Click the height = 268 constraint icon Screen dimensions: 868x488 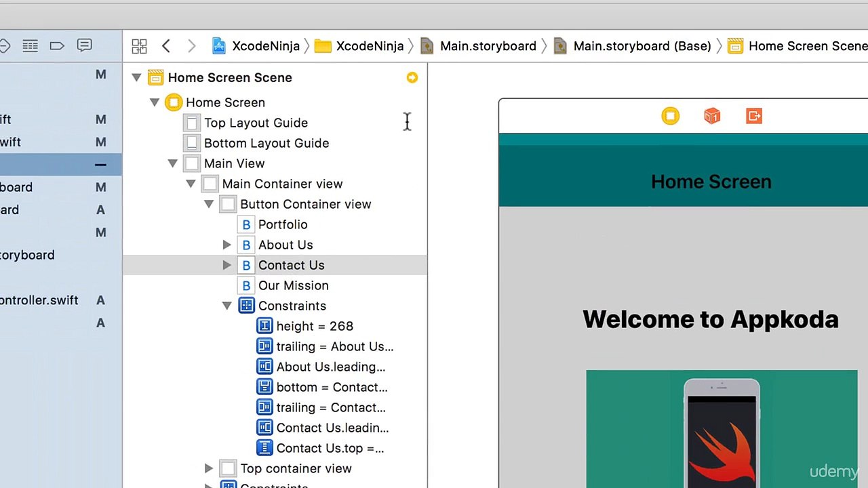[x=264, y=326]
